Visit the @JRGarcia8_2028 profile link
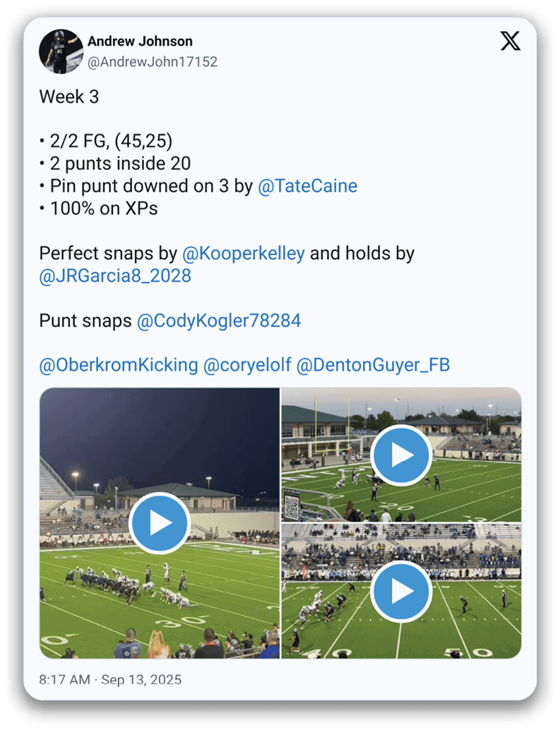This screenshot has width=560, height=730. click(115, 275)
